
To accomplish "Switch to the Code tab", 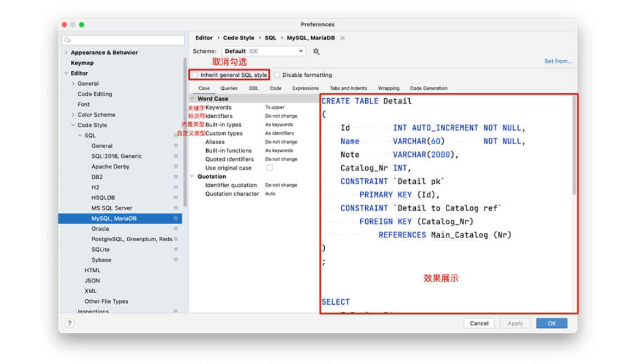I will coord(275,88).
